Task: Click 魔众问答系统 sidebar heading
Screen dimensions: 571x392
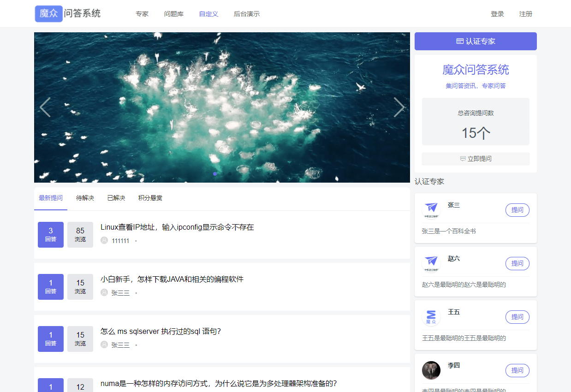Action: (x=476, y=70)
